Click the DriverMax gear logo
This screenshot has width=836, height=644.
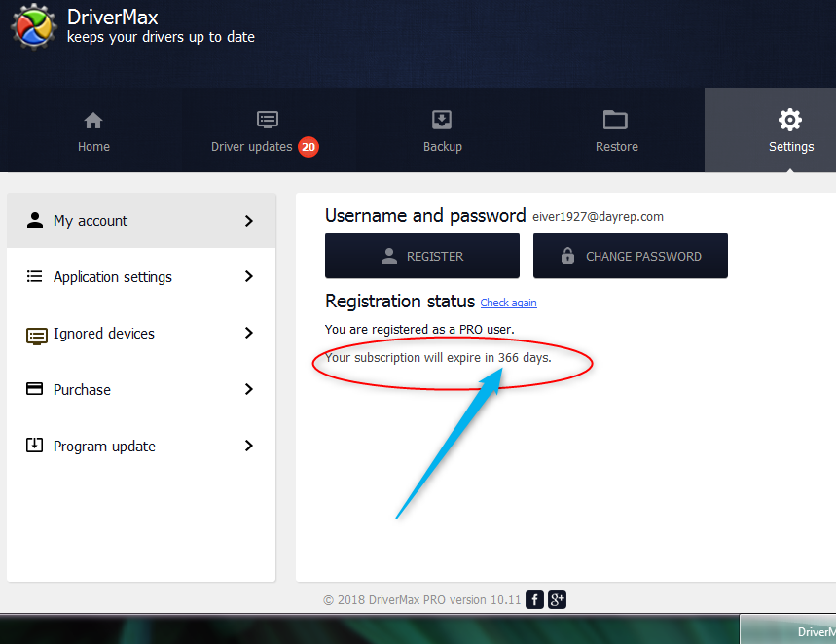click(x=34, y=26)
